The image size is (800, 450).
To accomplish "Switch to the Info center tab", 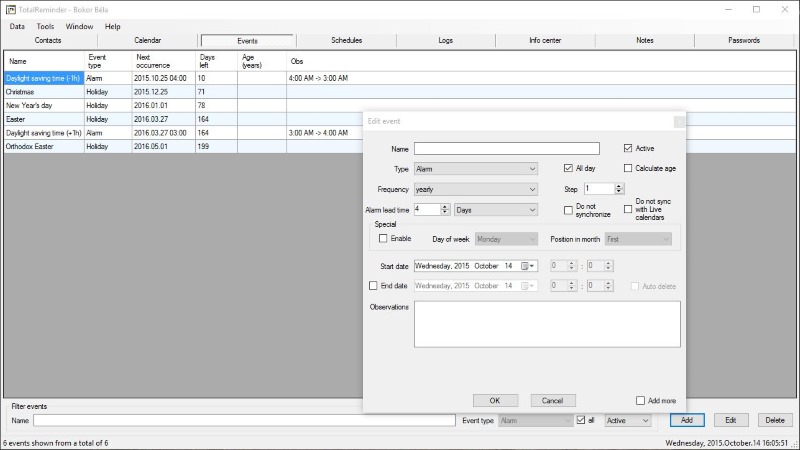I will (545, 40).
